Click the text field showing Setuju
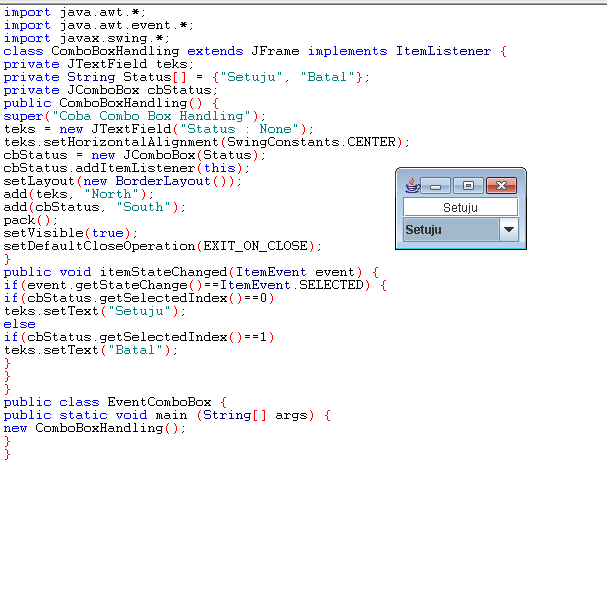 pos(461,208)
